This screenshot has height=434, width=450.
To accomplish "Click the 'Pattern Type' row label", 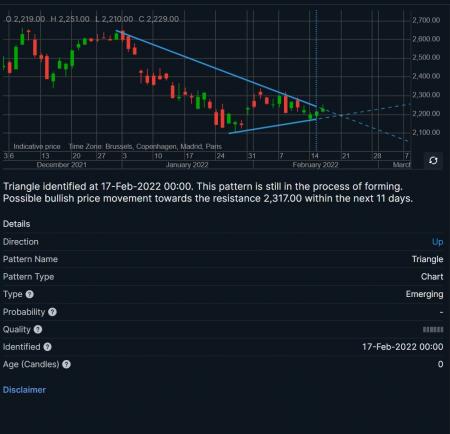I will tap(28, 277).
